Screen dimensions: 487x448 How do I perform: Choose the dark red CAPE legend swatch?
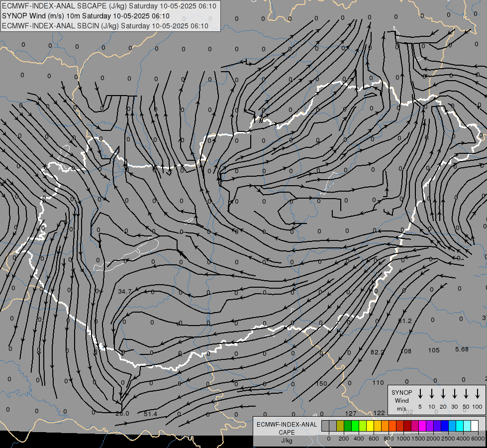(407, 426)
